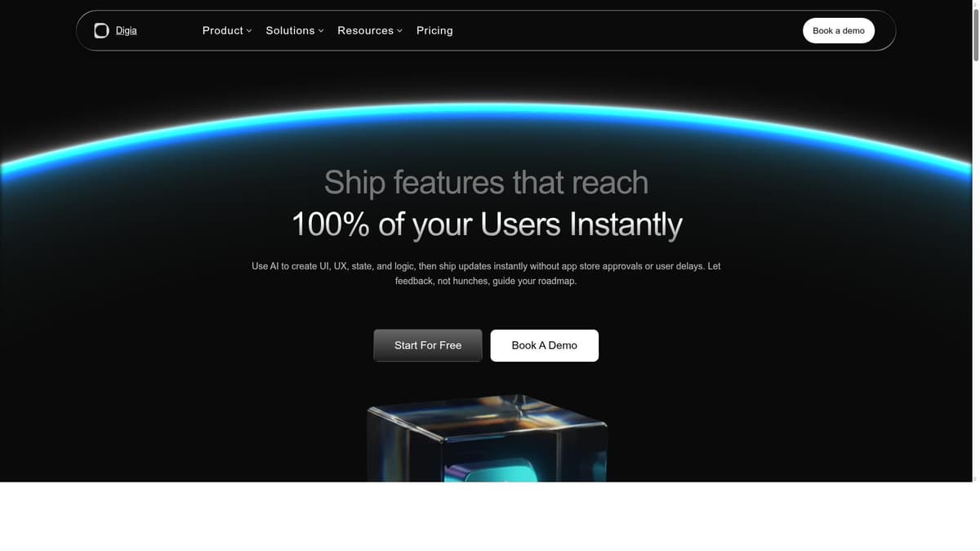Image resolution: width=980 pixels, height=551 pixels.
Task: Click the "100% of your Users Instantly" headline
Action: 487,224
